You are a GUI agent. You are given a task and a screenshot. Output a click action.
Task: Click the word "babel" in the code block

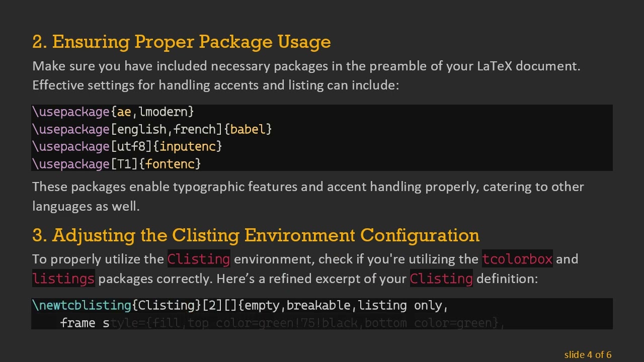click(248, 129)
